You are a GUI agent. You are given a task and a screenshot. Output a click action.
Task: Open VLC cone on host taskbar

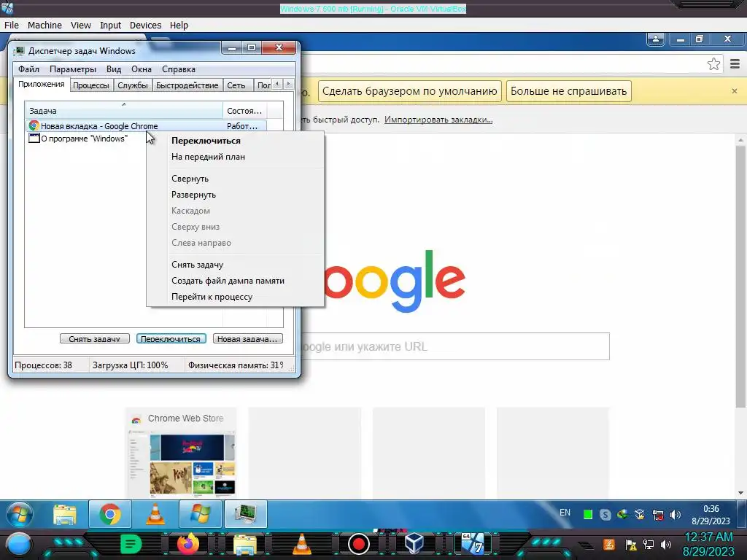(x=301, y=544)
